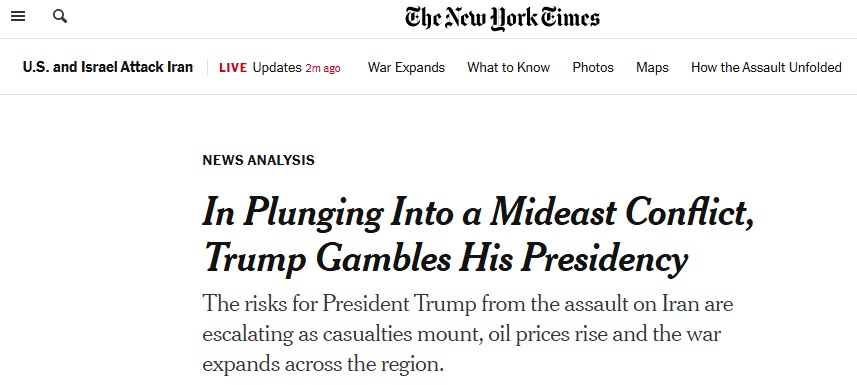Click the summary line expands across the region
The image size is (857, 385).
[323, 364]
